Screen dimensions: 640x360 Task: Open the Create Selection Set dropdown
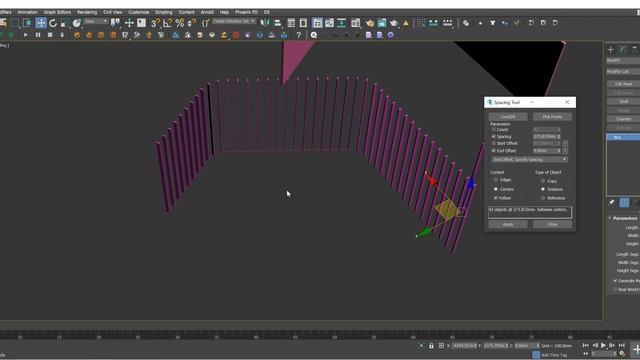pyautogui.click(x=234, y=21)
